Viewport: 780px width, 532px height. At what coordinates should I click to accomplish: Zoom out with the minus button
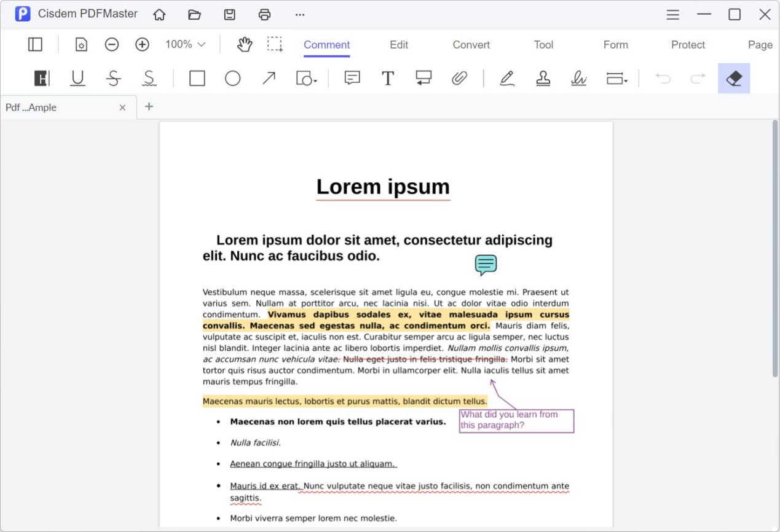112,44
